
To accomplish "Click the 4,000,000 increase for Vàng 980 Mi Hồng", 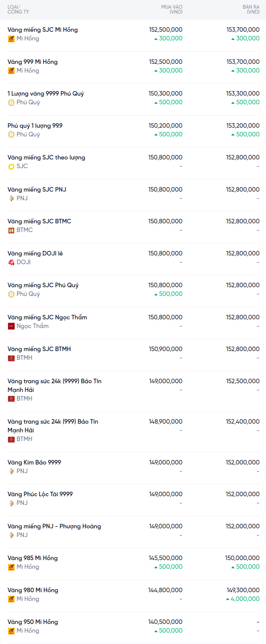I will pos(245,599).
